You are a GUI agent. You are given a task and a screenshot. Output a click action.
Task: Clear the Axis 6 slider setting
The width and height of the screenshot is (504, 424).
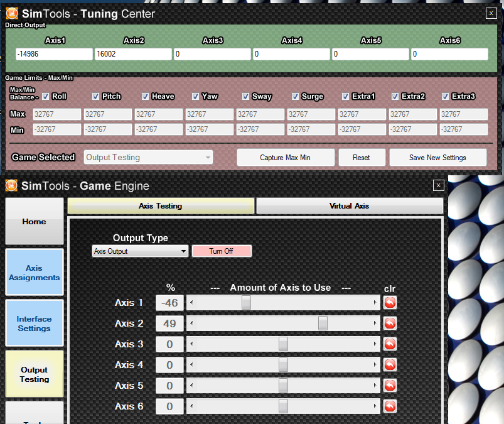pos(390,406)
